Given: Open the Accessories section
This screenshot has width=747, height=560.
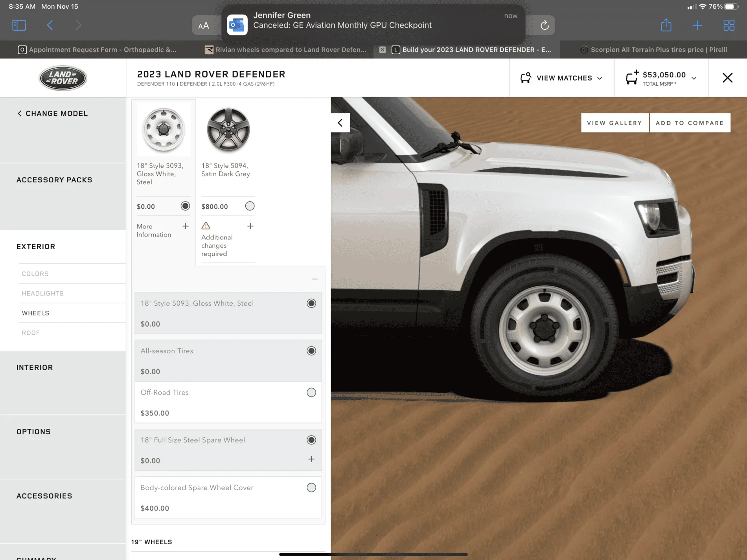Looking at the screenshot, I should tap(44, 496).
